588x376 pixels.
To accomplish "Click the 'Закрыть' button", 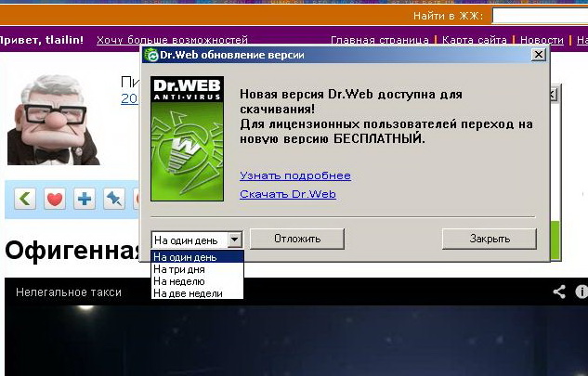I will click(490, 239).
